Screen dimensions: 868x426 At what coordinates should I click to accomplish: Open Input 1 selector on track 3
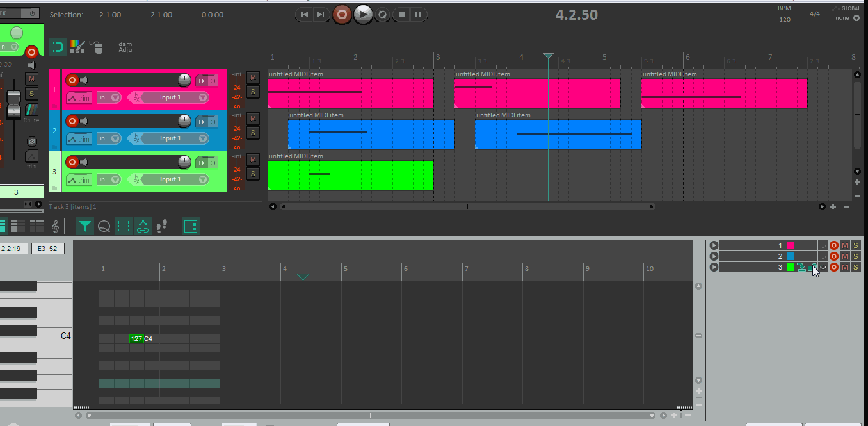175,179
